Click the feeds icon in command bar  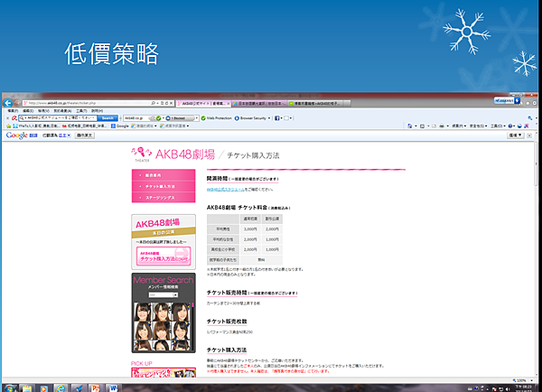(422, 126)
